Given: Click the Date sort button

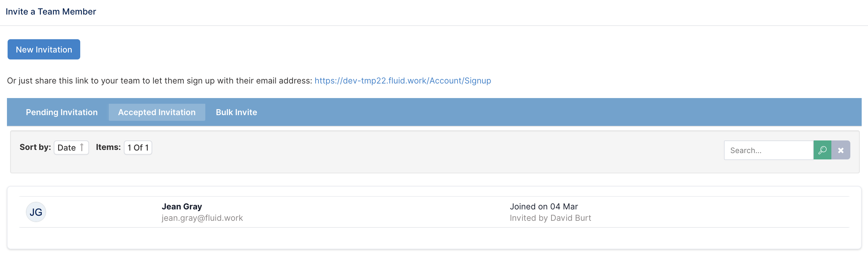Looking at the screenshot, I should 71,147.
